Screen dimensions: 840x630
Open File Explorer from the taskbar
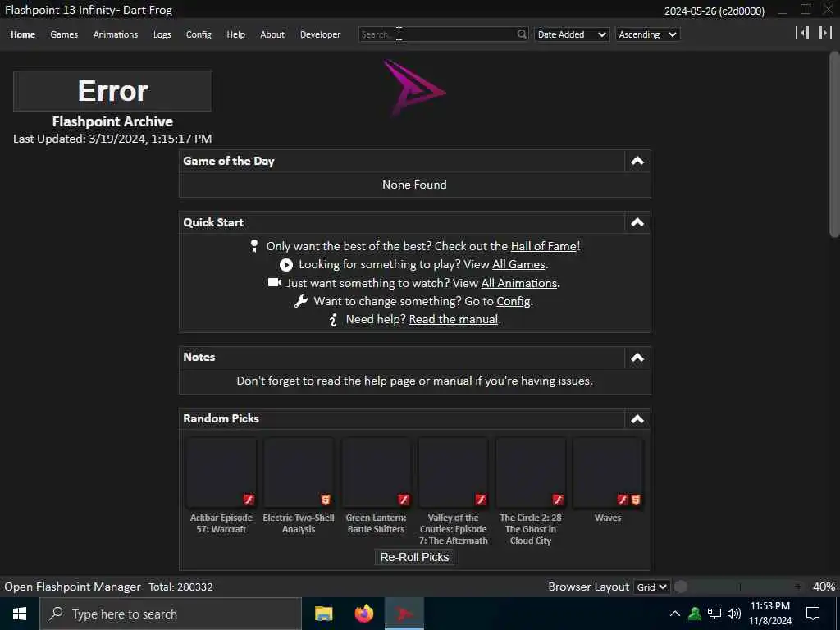click(323, 614)
